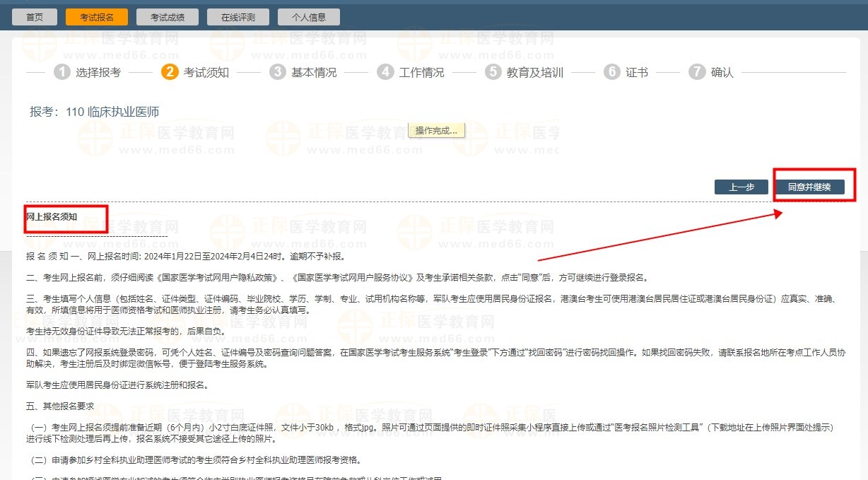This screenshot has height=480, width=868.
Task: Click the 操作完成 status tooltip
Action: tap(436, 131)
